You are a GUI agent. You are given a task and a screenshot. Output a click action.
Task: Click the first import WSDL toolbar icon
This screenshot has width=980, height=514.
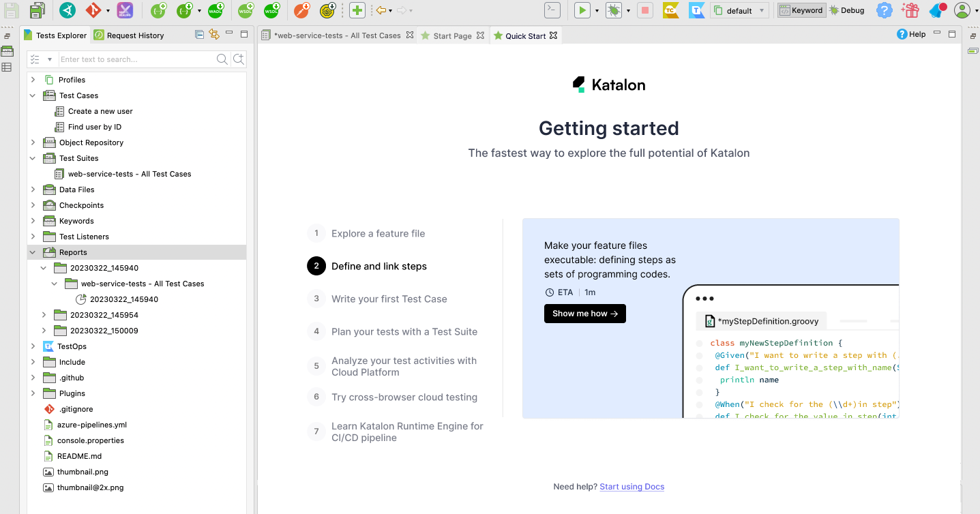[246, 10]
